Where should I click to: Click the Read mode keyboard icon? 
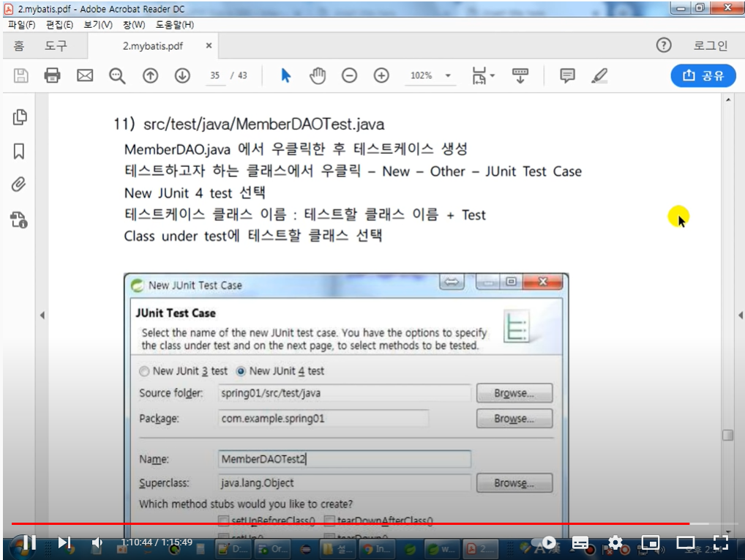[520, 75]
